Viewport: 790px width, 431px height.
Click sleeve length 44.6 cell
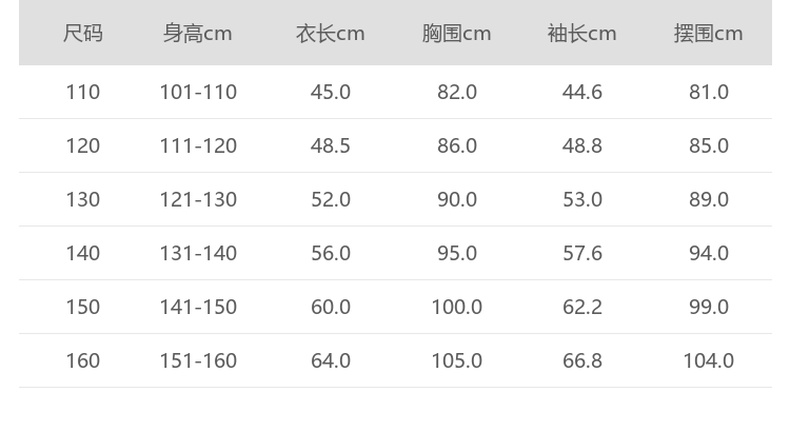point(582,92)
